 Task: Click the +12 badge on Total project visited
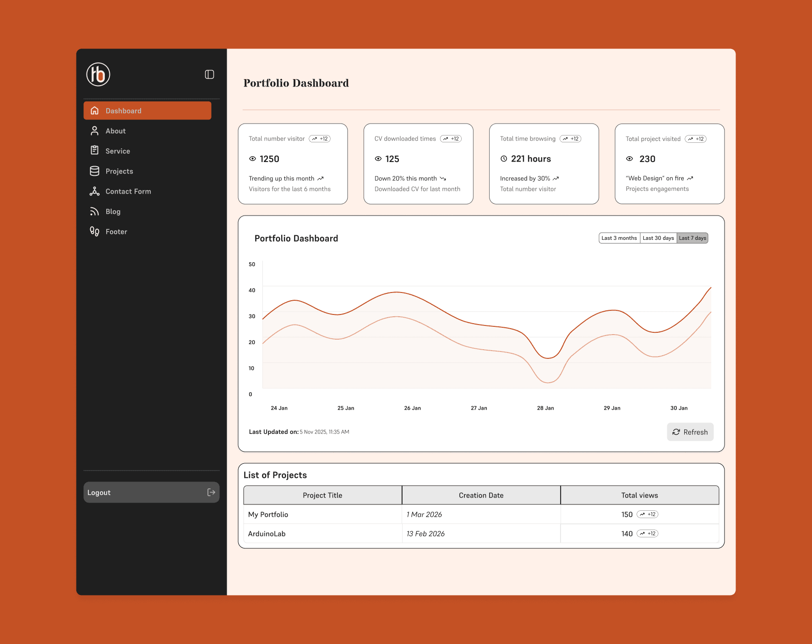(x=696, y=138)
